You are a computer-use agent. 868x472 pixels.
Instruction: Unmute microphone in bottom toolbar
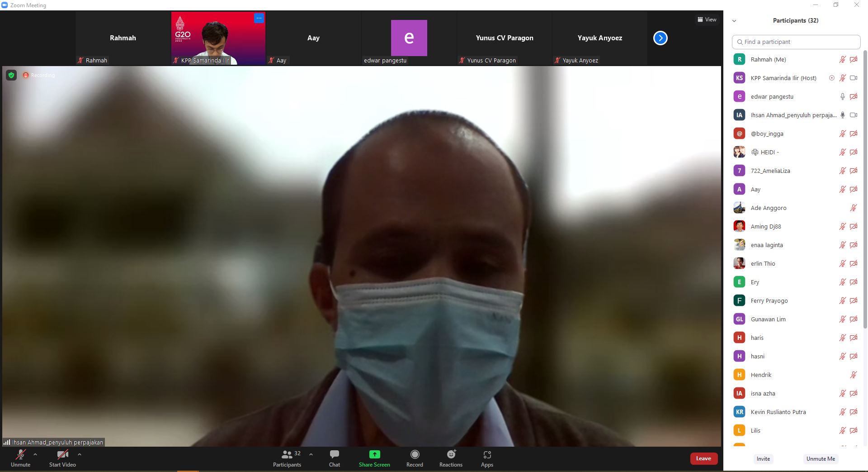(x=20, y=455)
